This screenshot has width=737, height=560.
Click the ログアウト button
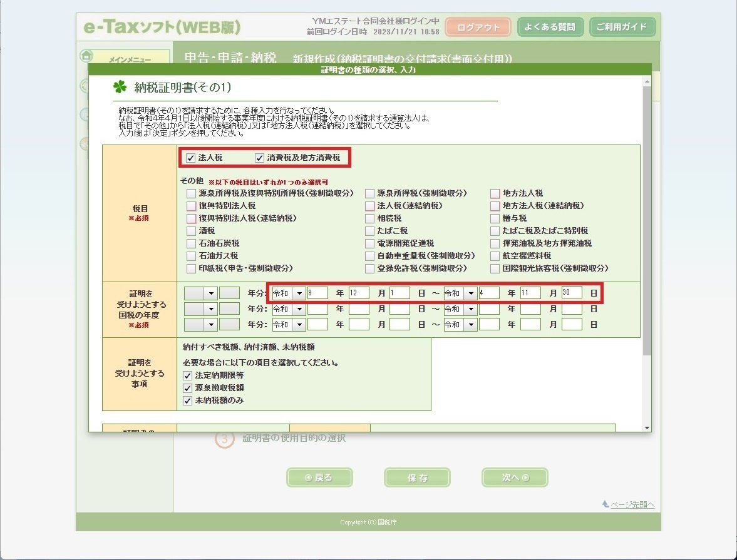pyautogui.click(x=478, y=28)
